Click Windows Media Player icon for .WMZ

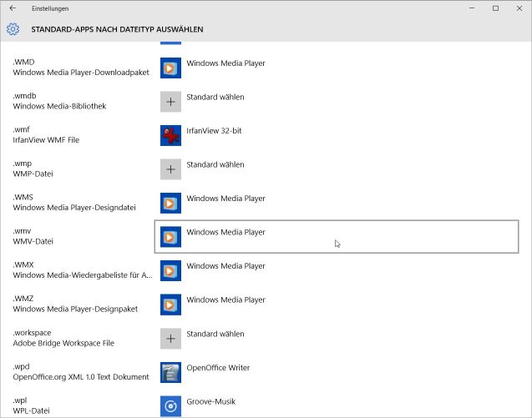tap(170, 305)
